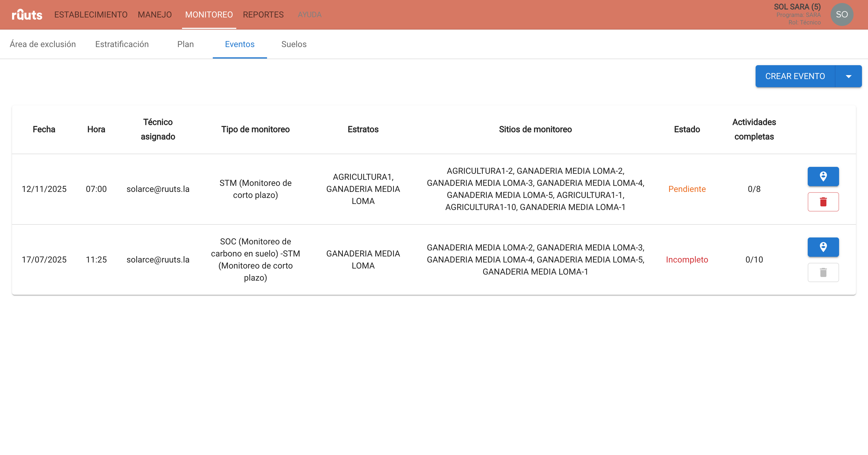868x455 pixels.
Task: Click the CREAR EVENTO button
Action: click(x=795, y=76)
